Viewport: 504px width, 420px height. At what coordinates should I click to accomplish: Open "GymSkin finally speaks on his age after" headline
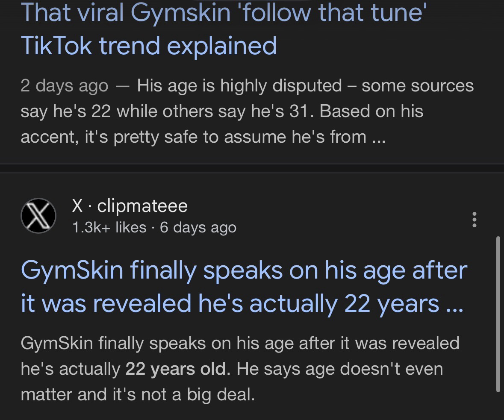[244, 270]
